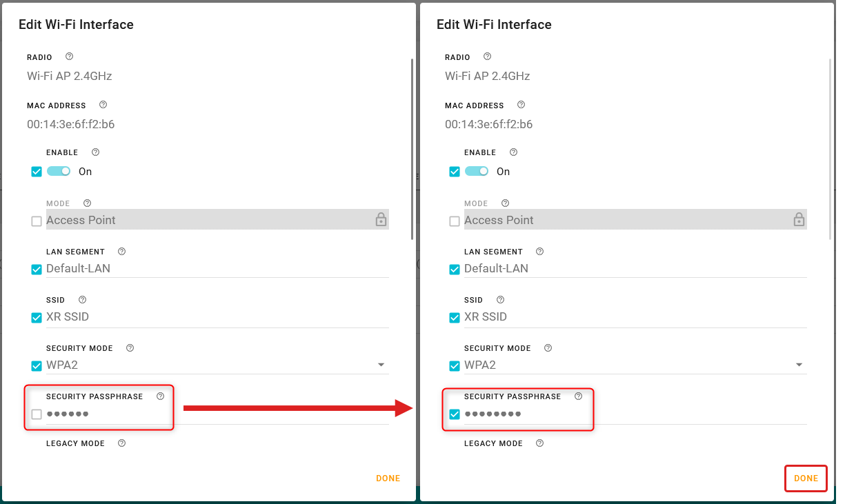Image resolution: width=845 pixels, height=504 pixels.
Task: Click SECURITY MODE help icon in left dialog
Action: 130,347
